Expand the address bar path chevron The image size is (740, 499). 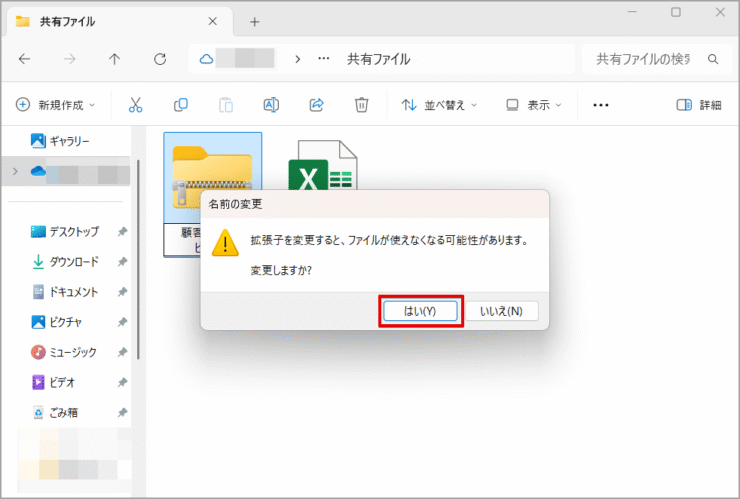point(298,59)
